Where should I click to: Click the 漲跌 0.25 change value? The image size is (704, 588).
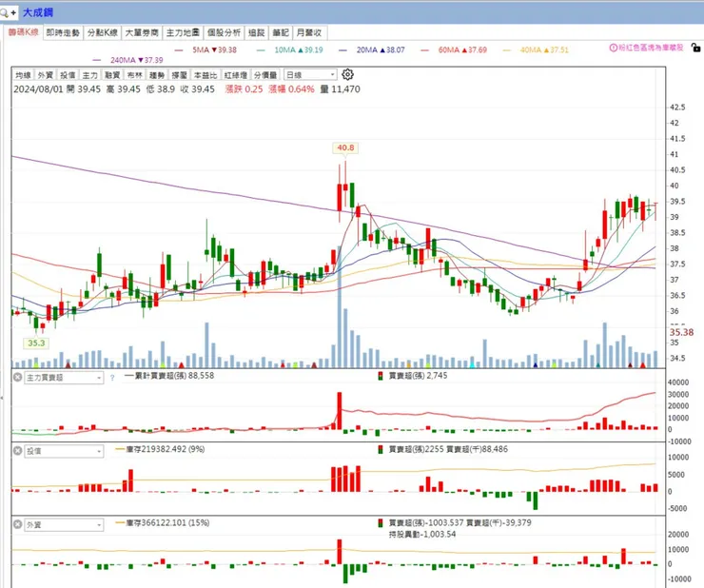244,88
